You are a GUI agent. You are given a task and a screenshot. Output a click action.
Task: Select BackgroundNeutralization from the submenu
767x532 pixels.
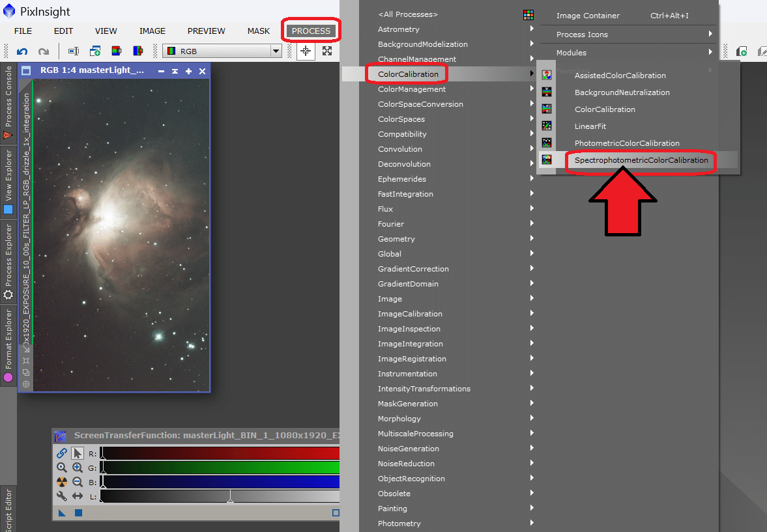(x=622, y=92)
